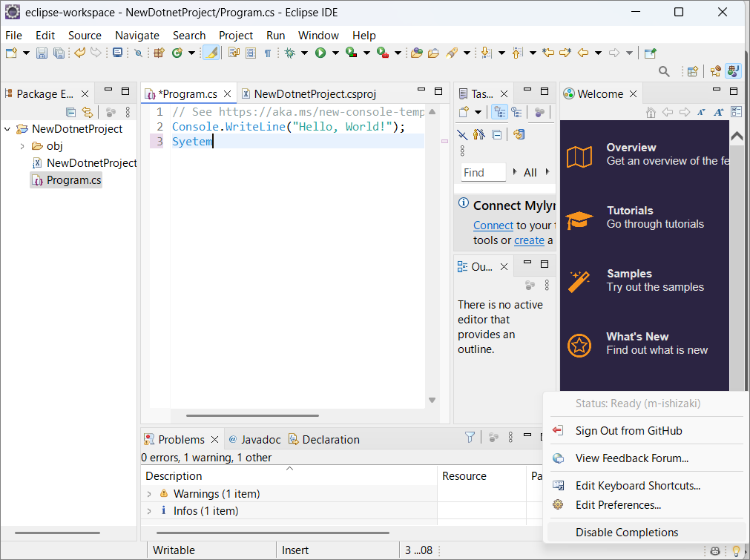Click the green Run button icon
The width and height of the screenshot is (750, 560).
[320, 53]
